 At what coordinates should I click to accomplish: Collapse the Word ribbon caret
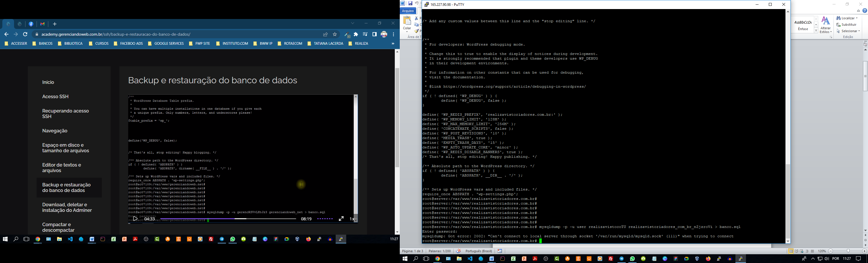[859, 11]
